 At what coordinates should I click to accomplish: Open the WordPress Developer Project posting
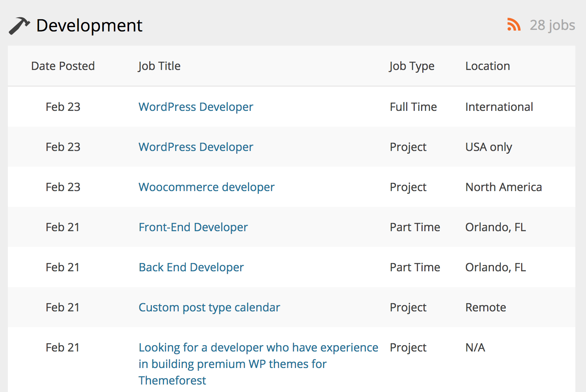196,147
